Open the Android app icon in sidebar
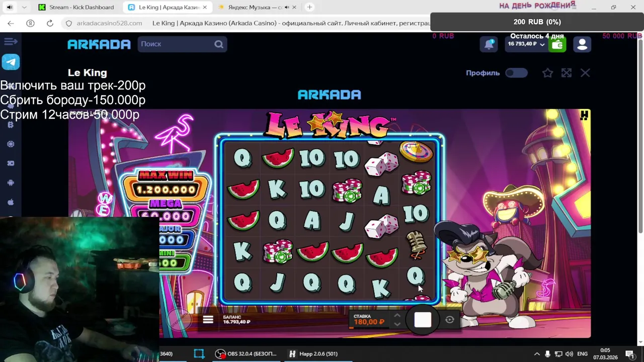This screenshot has height=362, width=644. coord(11,183)
